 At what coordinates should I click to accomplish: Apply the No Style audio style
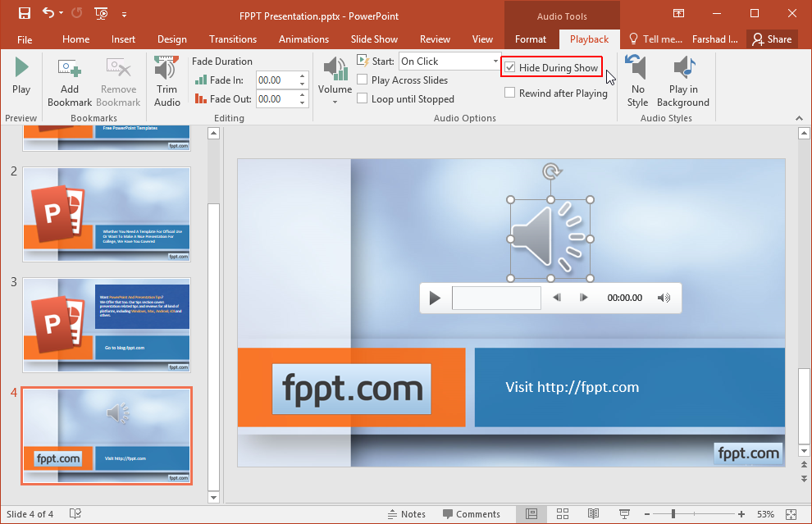(637, 82)
